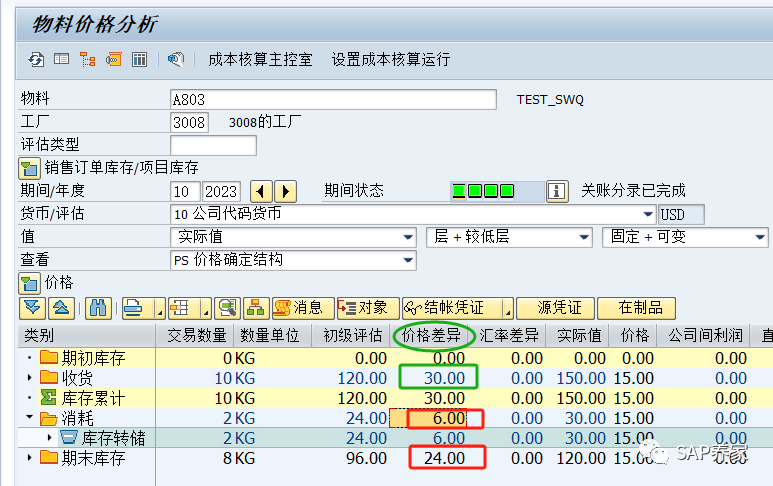Click the 在制品 button
The width and height of the screenshot is (773, 486).
point(637,309)
